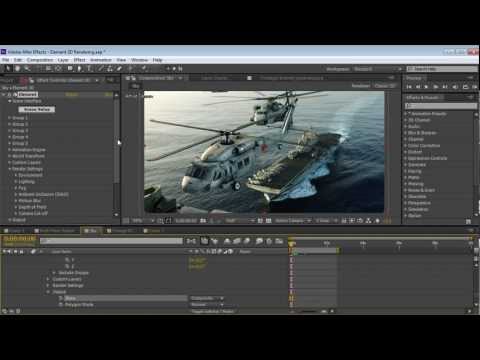The height and width of the screenshot is (360, 480).
Task: Select the Unified Camera tool
Action: point(48,68)
